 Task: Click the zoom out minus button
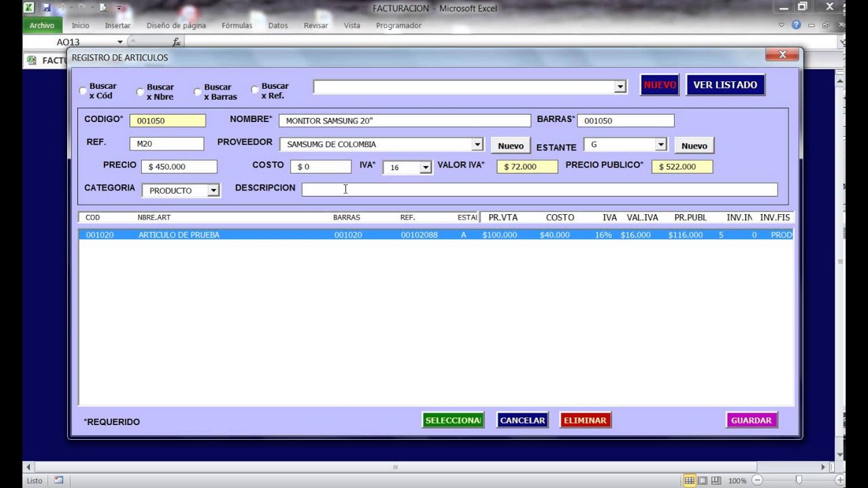[x=757, y=481]
